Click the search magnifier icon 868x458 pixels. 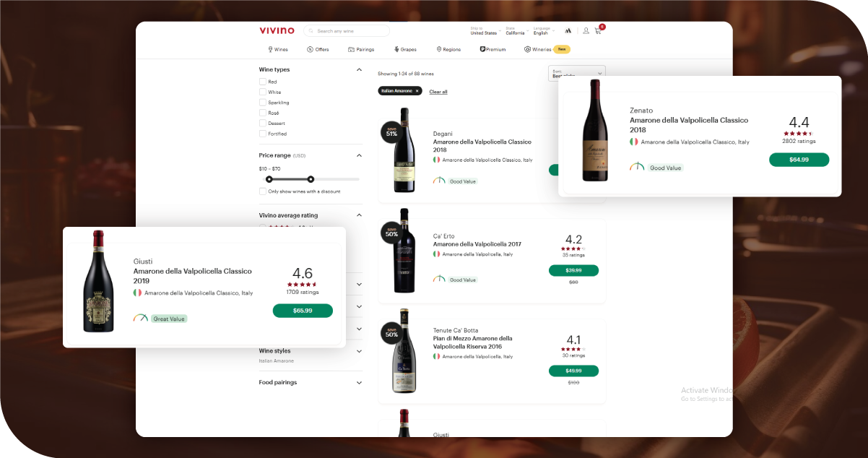(311, 31)
